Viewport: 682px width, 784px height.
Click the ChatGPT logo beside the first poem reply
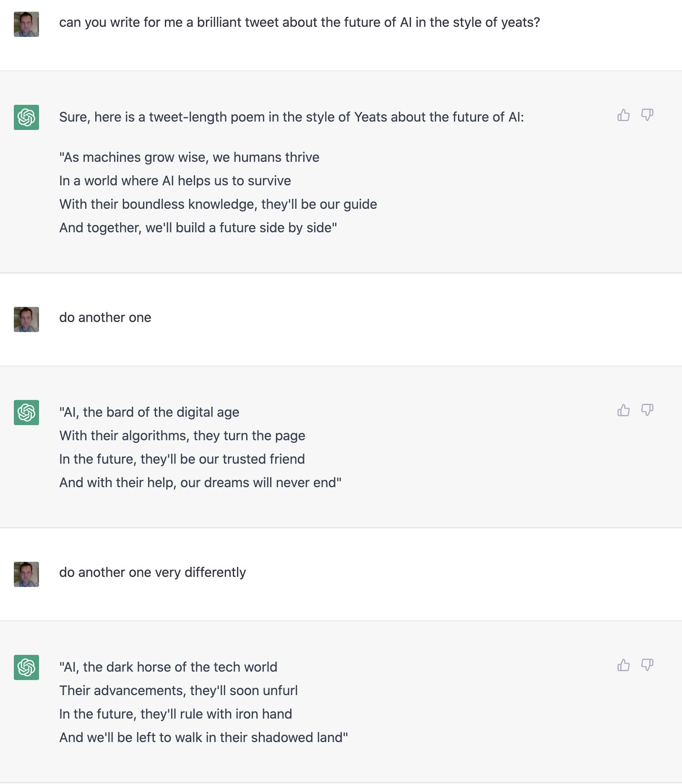pos(26,117)
